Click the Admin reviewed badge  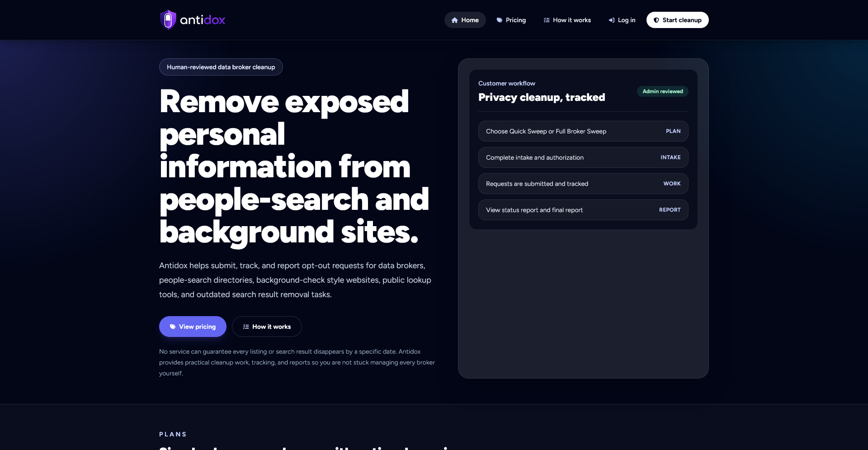663,91
